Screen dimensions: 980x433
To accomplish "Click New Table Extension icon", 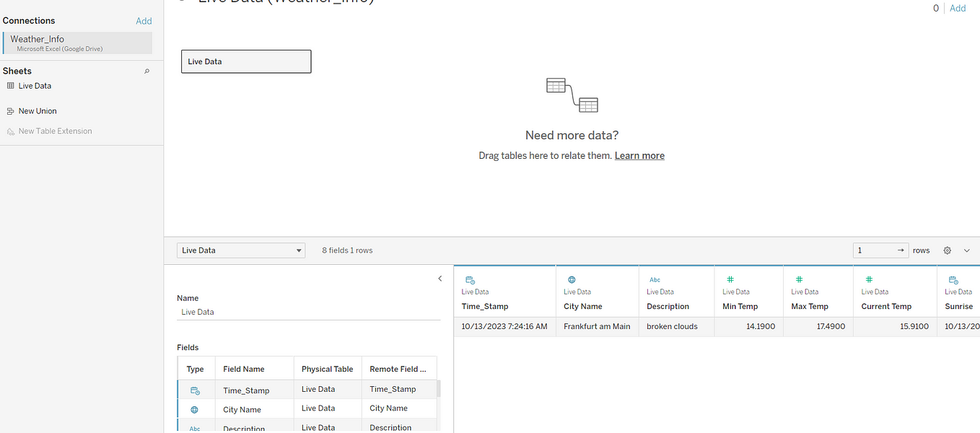I will pyautogui.click(x=11, y=131).
